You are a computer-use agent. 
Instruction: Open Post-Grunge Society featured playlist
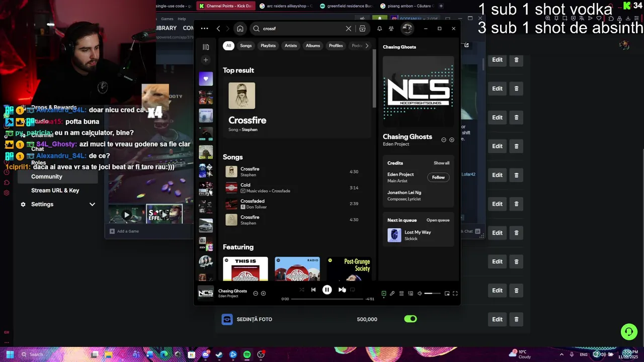349,269
